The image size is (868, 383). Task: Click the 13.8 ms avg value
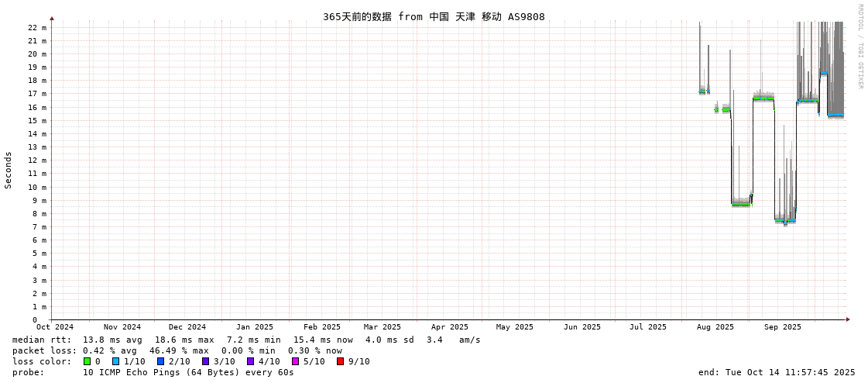pos(112,340)
